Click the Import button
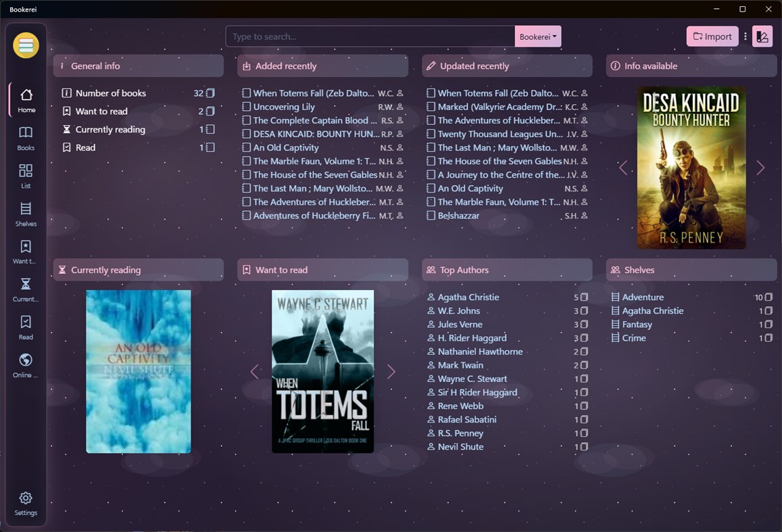This screenshot has height=532, width=782. [x=712, y=36]
